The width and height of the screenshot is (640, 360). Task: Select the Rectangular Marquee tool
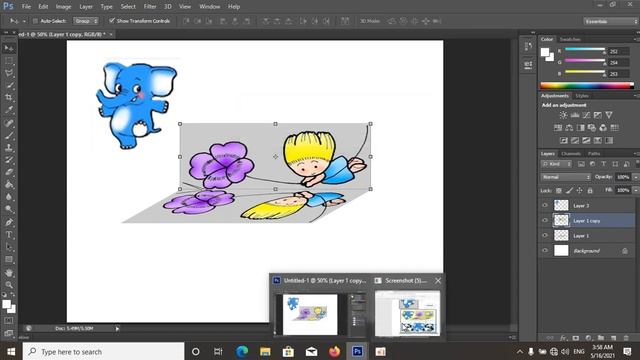[x=9, y=61]
